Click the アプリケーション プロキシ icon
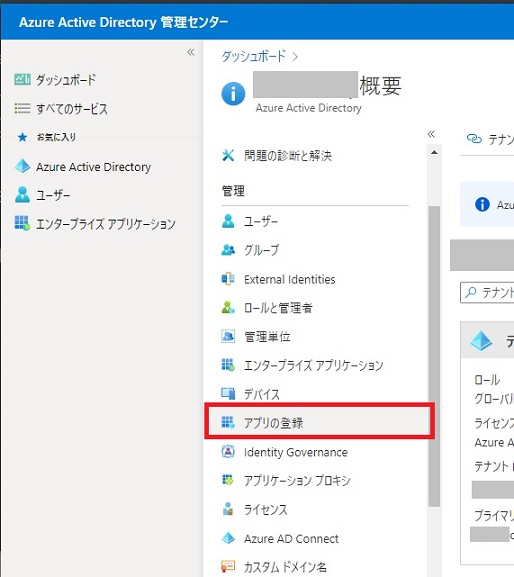This screenshot has width=514, height=577. click(x=228, y=480)
